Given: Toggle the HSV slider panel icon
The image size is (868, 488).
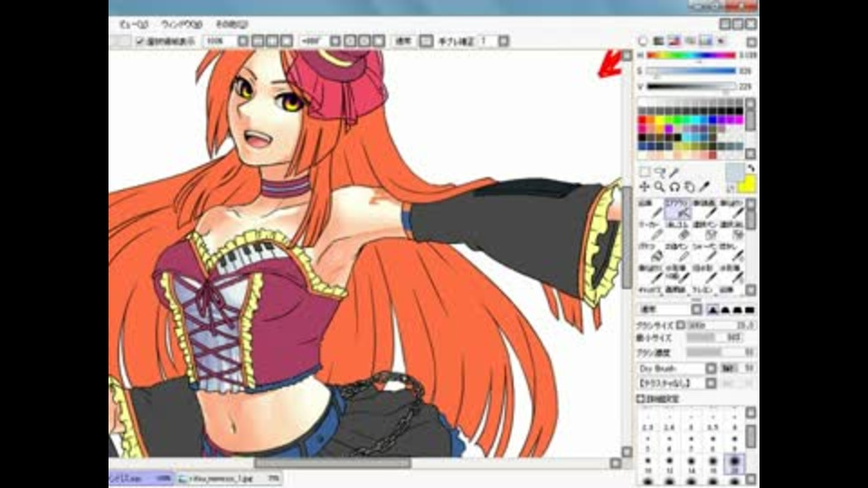Looking at the screenshot, I should (x=674, y=41).
